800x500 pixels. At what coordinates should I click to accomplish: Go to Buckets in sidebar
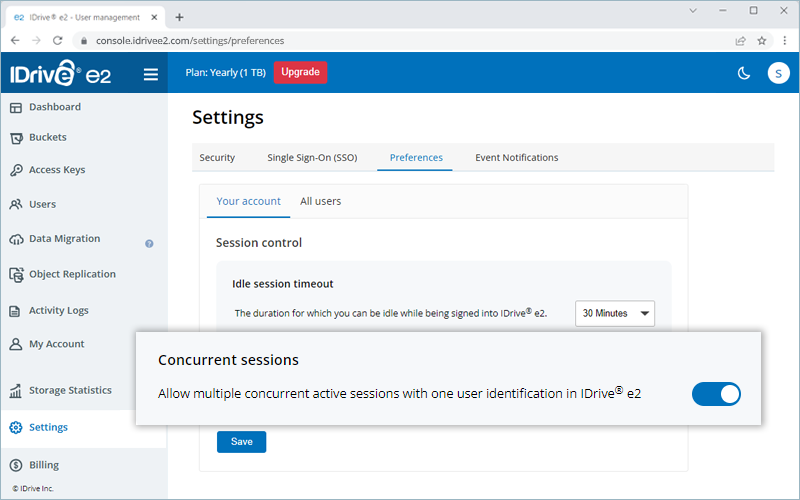47,137
